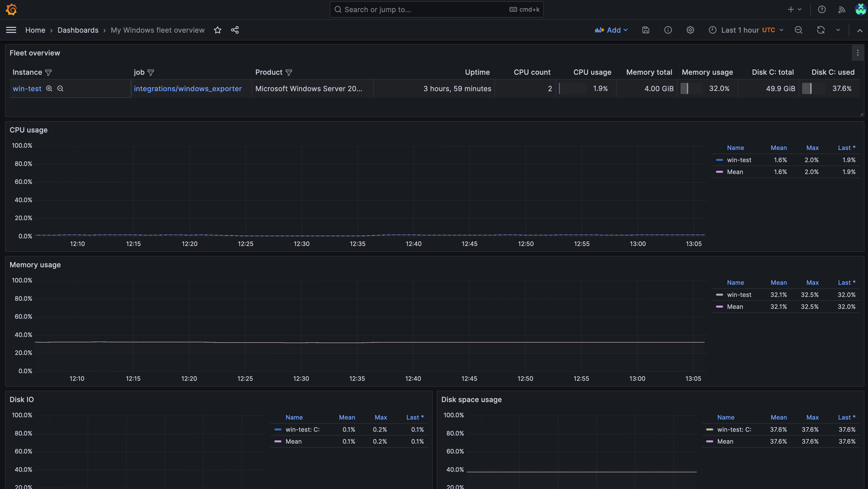The image size is (868, 489).
Task: Open dashboard settings with the gear icon
Action: pos(690,30)
